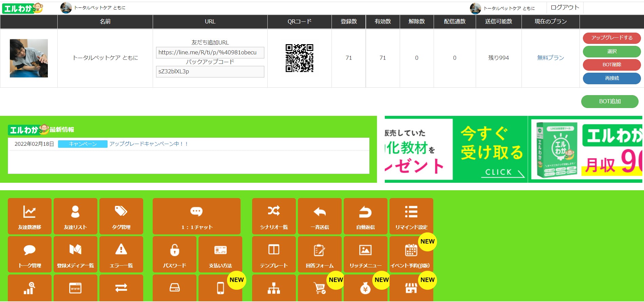
Task: Open the リッチメニュー rich menu tile
Action: pyautogui.click(x=365, y=254)
